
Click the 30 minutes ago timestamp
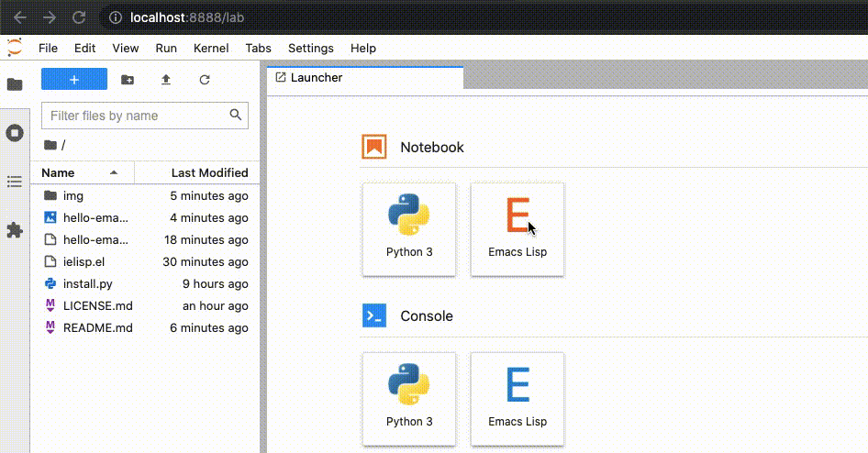point(206,261)
